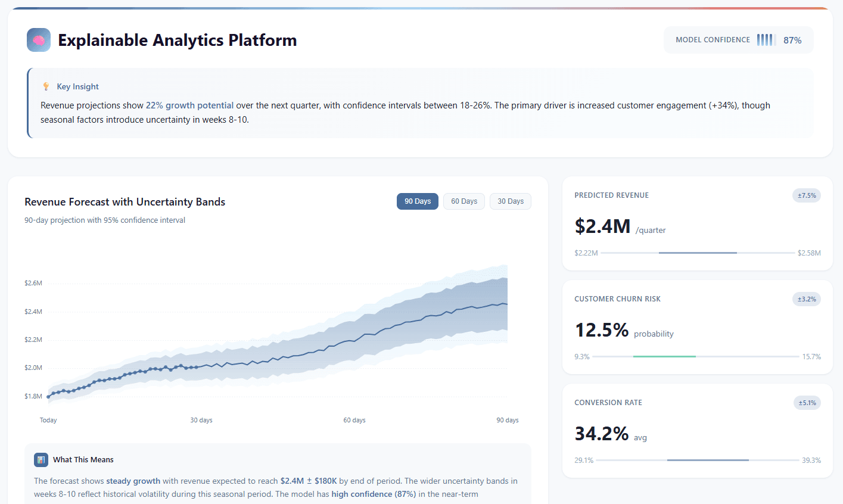843x504 pixels.
Task: Click the ±7.5% badge on Predicted Revenue card
Action: point(806,195)
